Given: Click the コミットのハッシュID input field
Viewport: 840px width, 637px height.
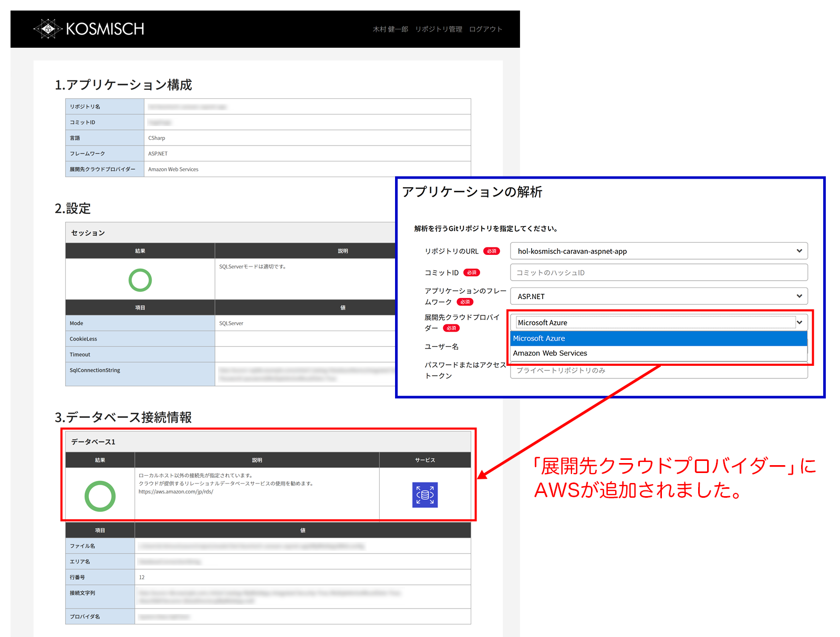Looking at the screenshot, I should pyautogui.click(x=659, y=272).
